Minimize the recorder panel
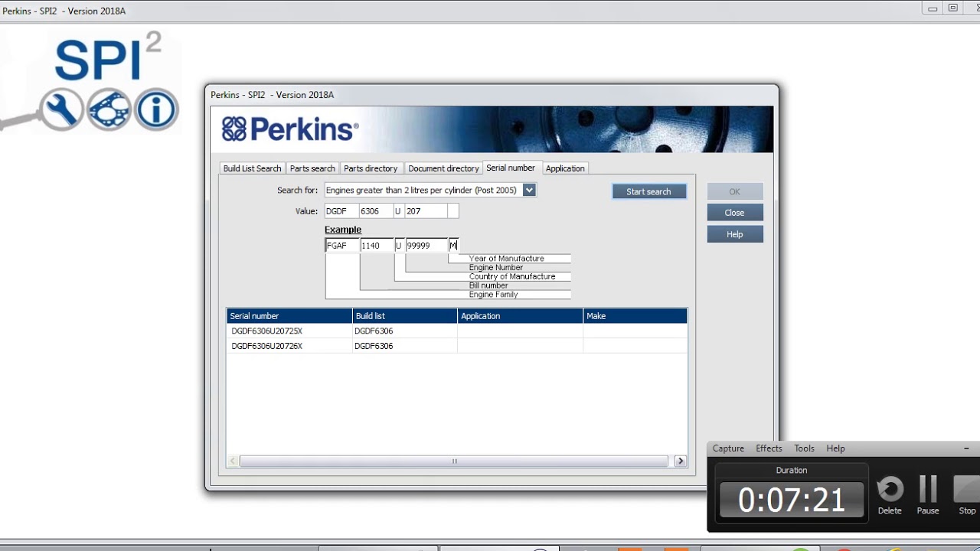Screen dimensions: 980x551 click(966, 448)
